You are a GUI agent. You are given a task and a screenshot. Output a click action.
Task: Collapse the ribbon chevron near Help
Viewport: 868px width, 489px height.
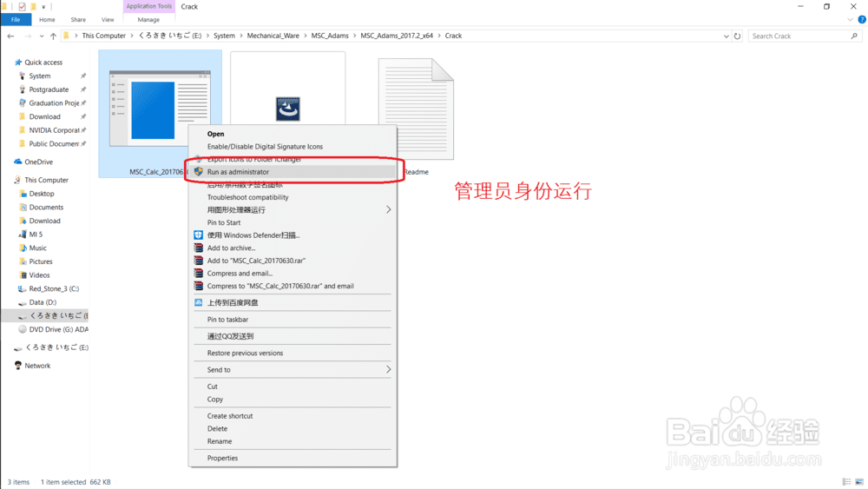(x=851, y=19)
